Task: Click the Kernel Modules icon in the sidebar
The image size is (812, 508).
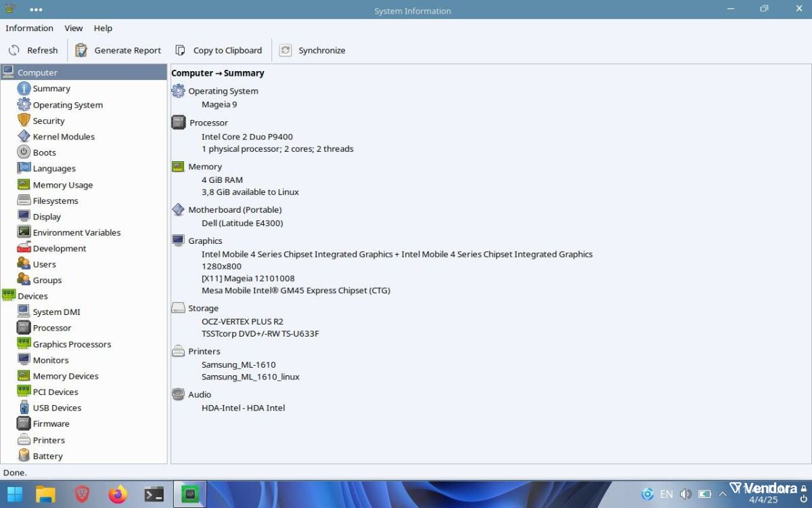Action: (24, 136)
